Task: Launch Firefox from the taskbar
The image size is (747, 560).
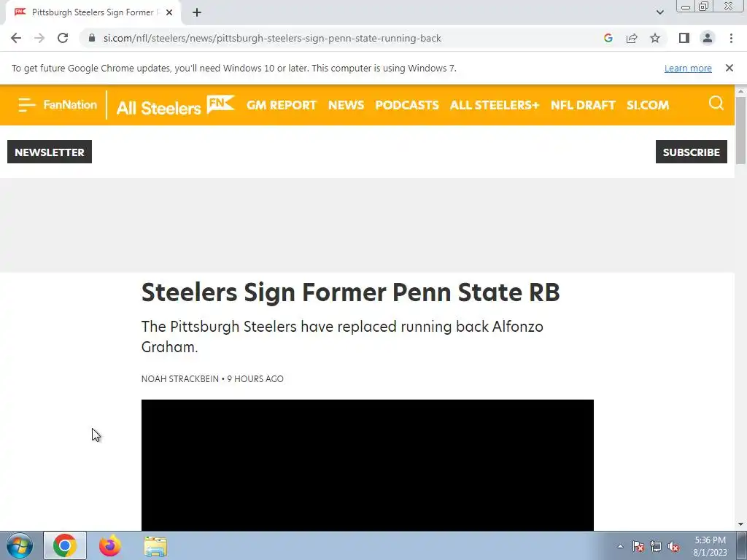Action: [110, 545]
